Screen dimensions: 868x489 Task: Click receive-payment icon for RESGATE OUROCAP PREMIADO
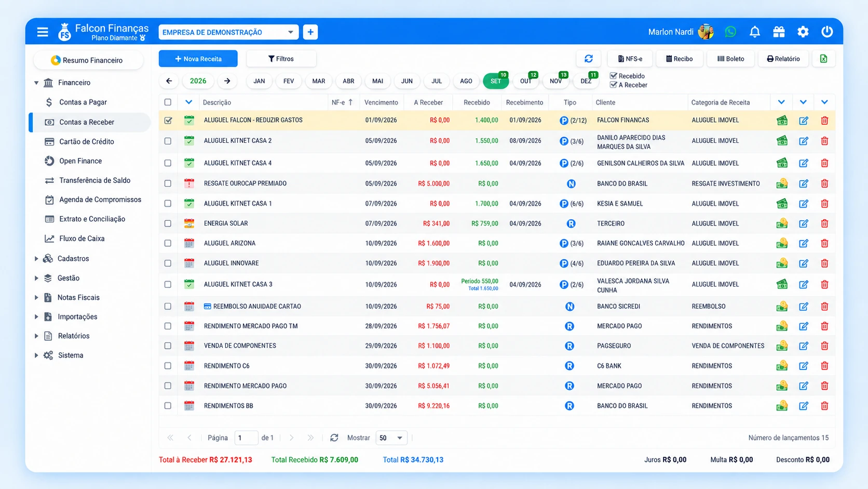pyautogui.click(x=782, y=183)
